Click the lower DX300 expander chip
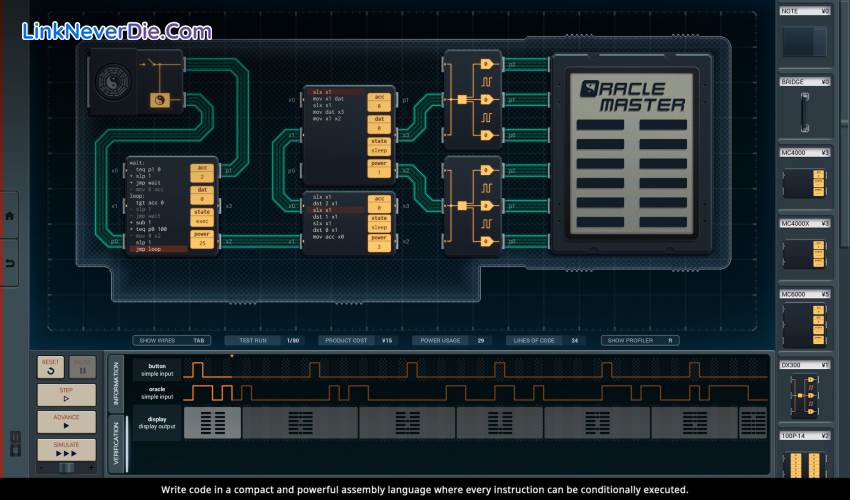 pos(473,206)
